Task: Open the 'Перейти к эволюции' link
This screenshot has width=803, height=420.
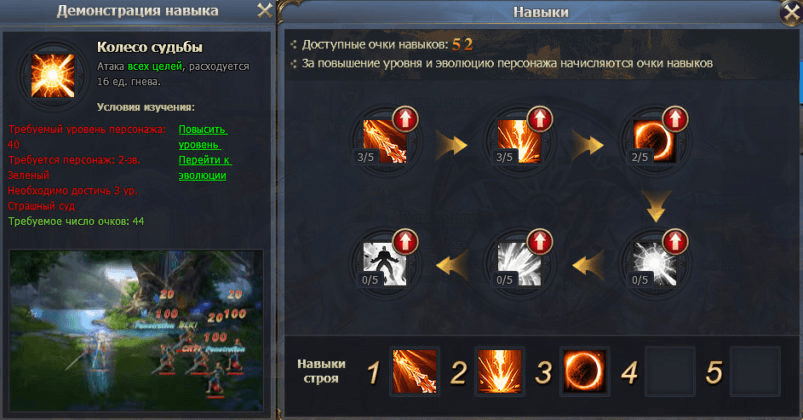Action: pyautogui.click(x=205, y=167)
